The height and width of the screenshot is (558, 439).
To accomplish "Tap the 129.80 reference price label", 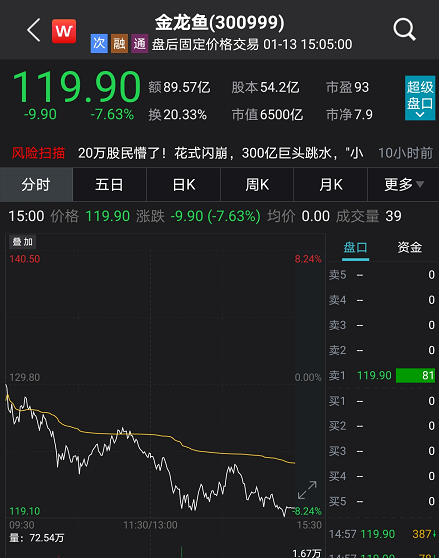I will (25, 377).
